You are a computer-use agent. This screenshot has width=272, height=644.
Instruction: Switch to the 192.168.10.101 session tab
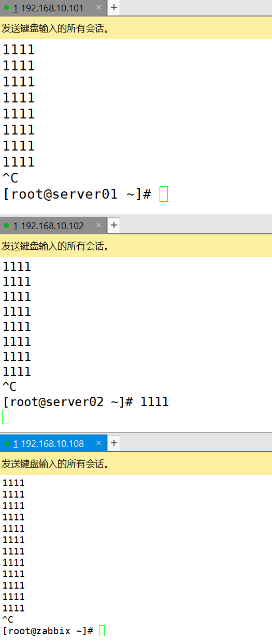53,8
